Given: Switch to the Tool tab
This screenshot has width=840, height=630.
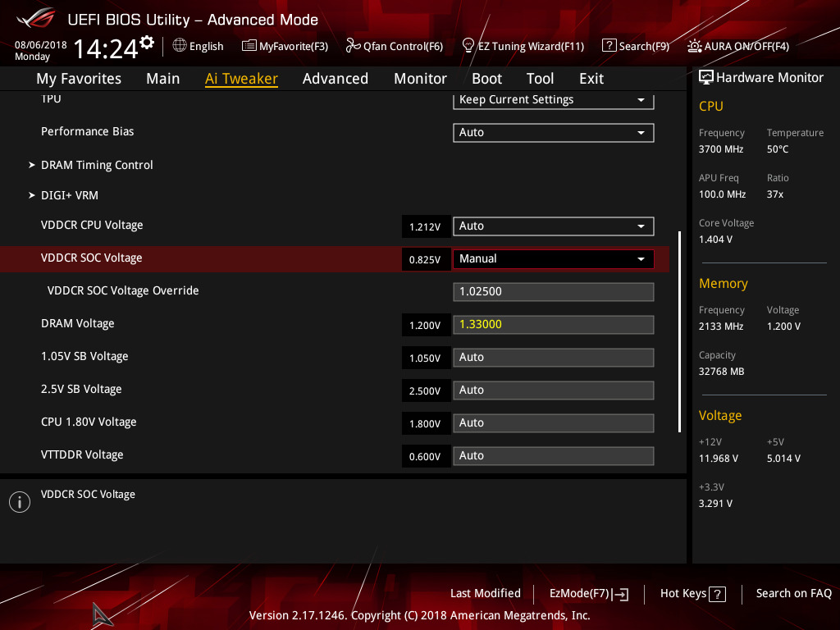Looking at the screenshot, I should click(540, 79).
